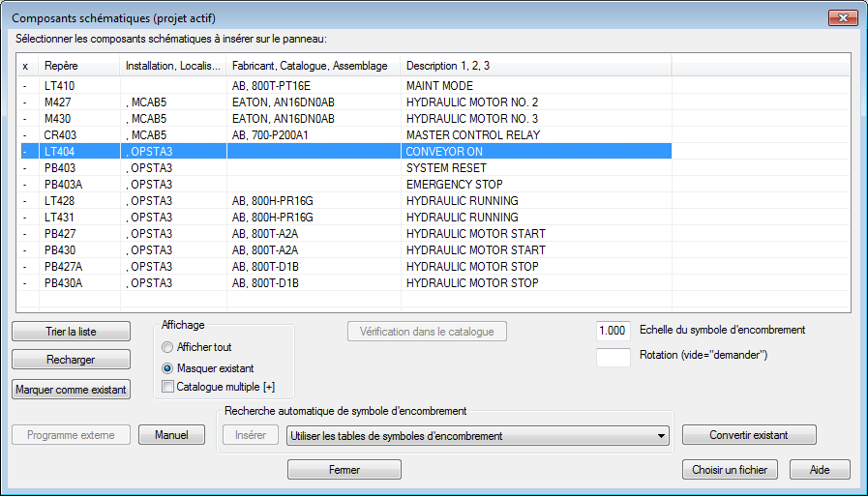Click the Trier la liste button
Image resolution: width=868 pixels, height=496 pixels.
pyautogui.click(x=71, y=332)
